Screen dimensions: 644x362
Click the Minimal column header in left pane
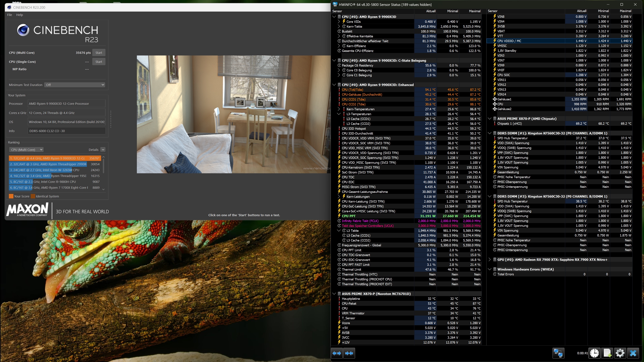(x=452, y=11)
